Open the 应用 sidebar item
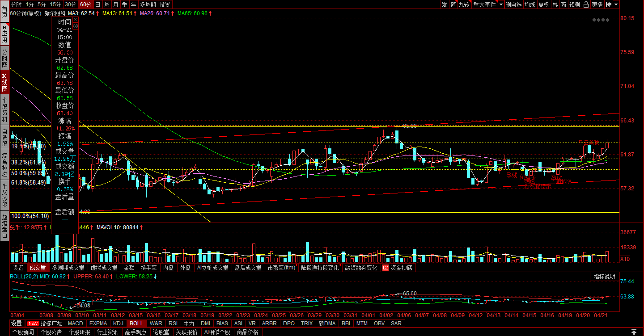 click(4, 34)
